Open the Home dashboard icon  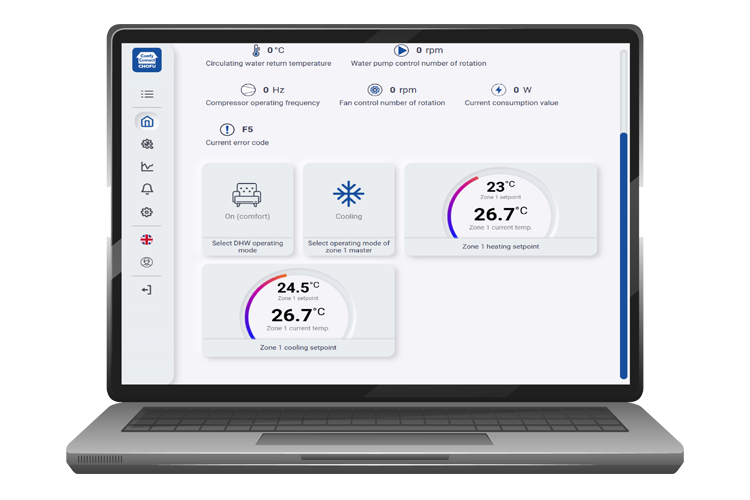pos(147,122)
